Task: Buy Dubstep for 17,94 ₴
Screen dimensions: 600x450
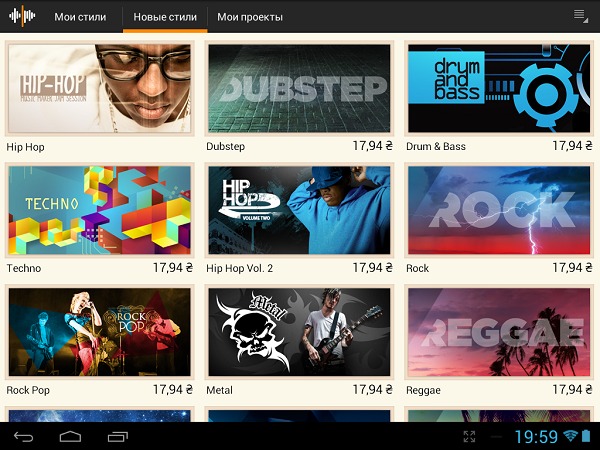Action: pos(373,146)
